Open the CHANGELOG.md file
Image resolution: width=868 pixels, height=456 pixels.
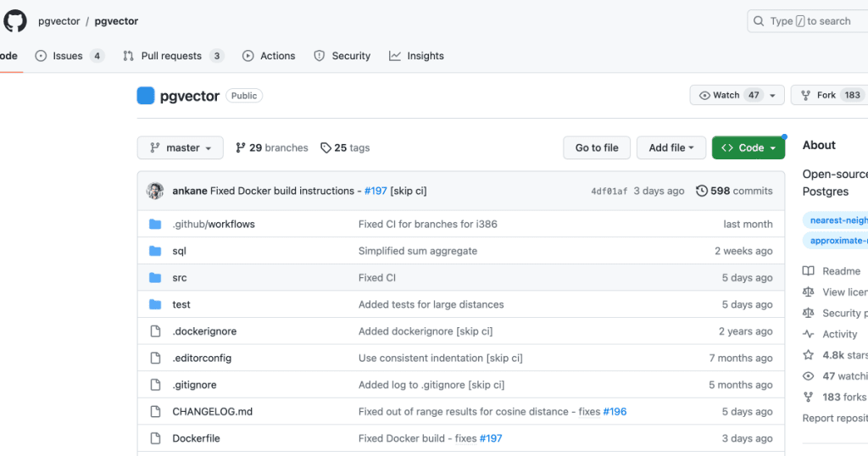[x=213, y=412]
